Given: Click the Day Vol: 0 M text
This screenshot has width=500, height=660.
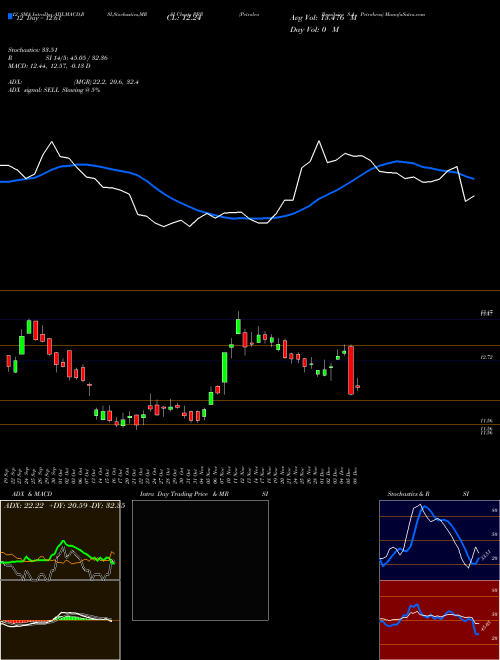Looking at the screenshot, I should 314,29.
